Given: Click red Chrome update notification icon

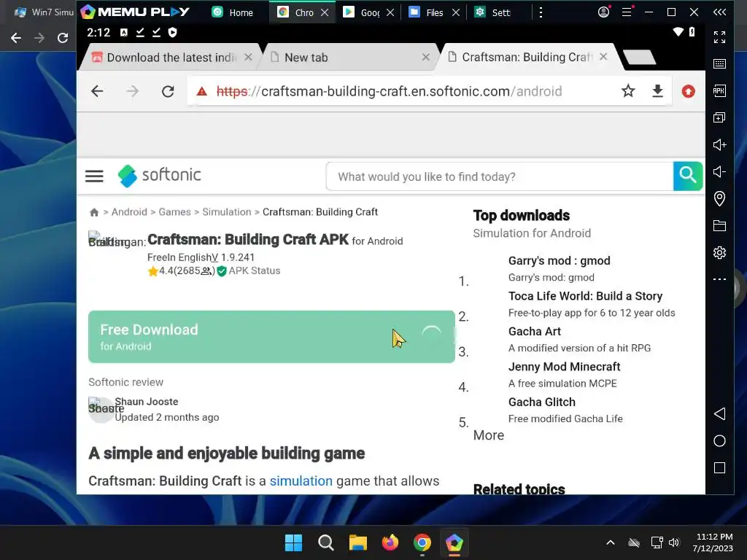Looking at the screenshot, I should click(688, 91).
